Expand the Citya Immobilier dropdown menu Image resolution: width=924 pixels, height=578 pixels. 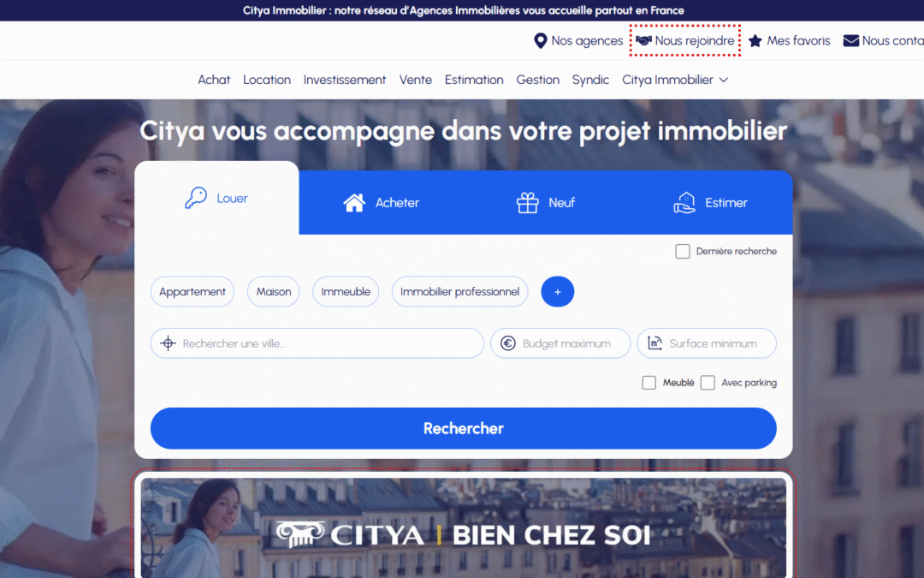click(x=675, y=80)
